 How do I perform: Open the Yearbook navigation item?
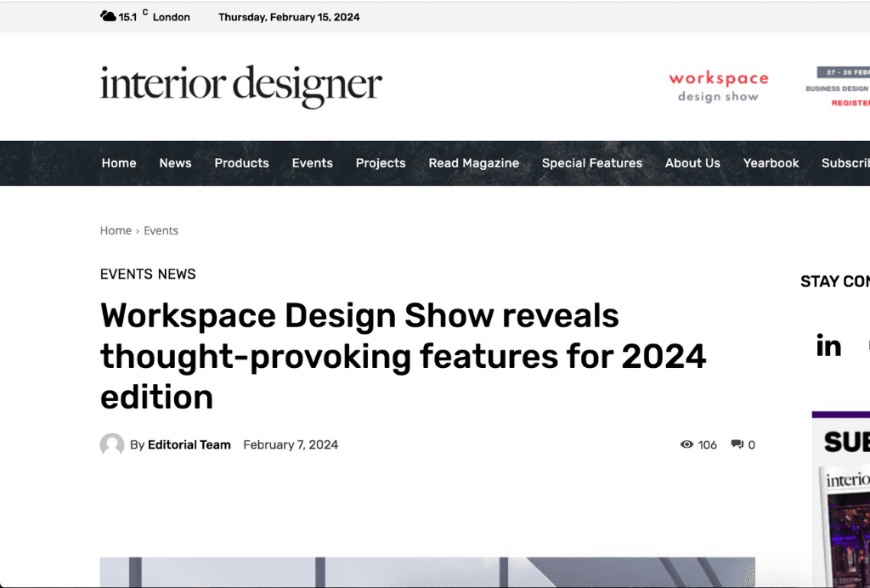(x=771, y=163)
